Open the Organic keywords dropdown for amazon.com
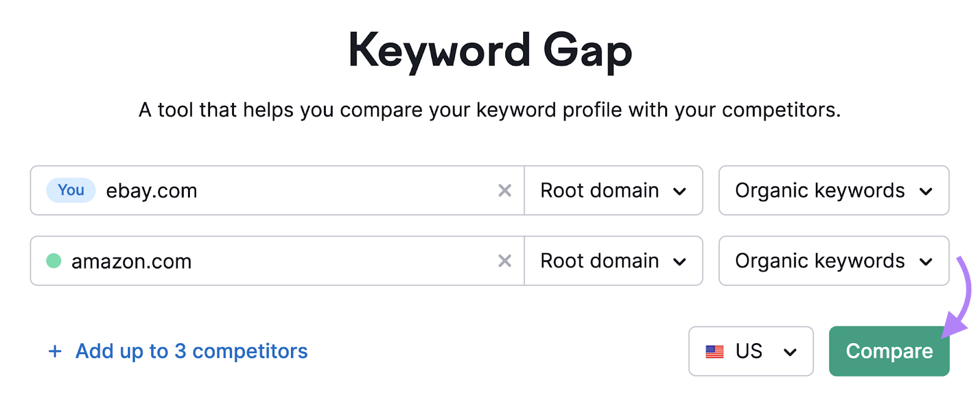980x413 pixels. pyautogui.click(x=833, y=261)
